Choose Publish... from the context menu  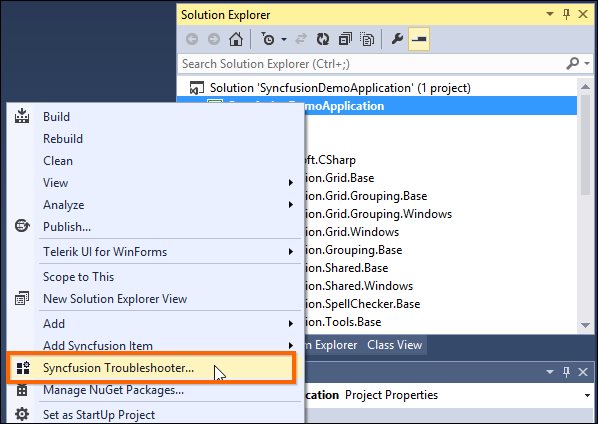pos(67,227)
